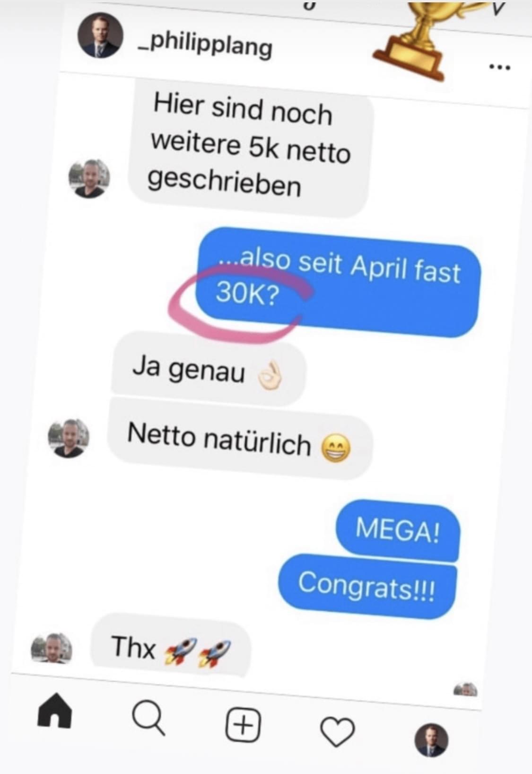Select the 'Ja genau' message bubble
Screen dimensions: 532x774
pos(208,369)
